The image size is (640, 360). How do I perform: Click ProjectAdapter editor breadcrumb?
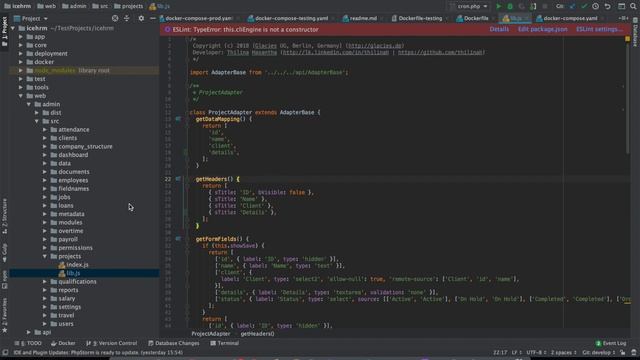point(211,334)
